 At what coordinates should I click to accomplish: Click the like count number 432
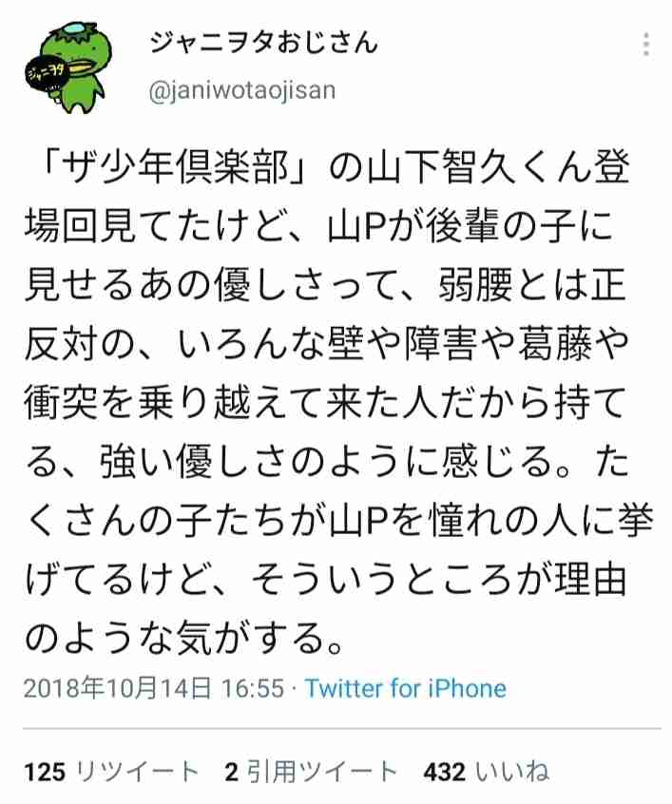pos(444,772)
